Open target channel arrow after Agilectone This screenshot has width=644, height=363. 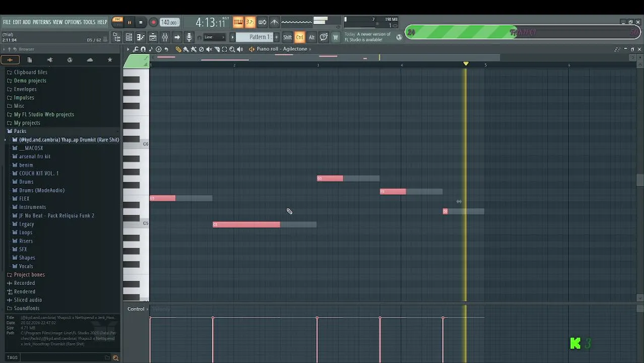click(x=310, y=49)
